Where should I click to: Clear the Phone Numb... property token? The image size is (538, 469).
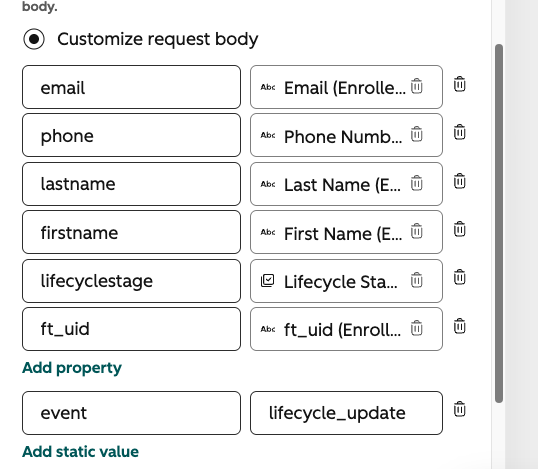pos(417,134)
